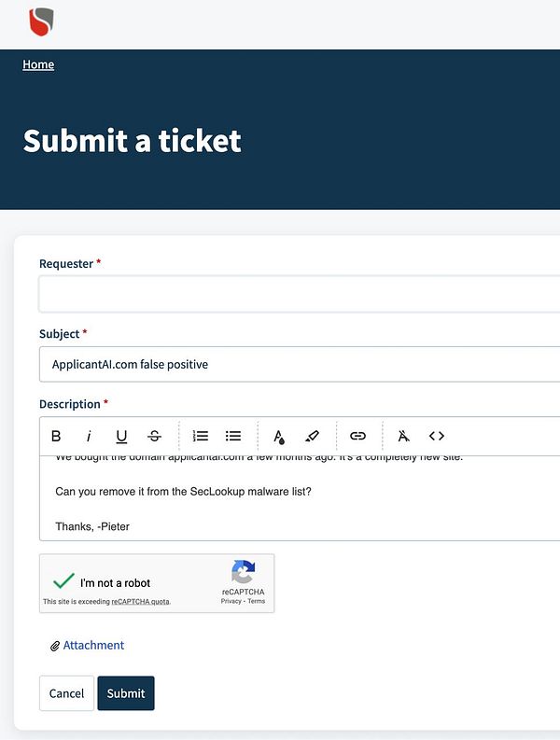Insert a hyperlink in description

pos(357,436)
